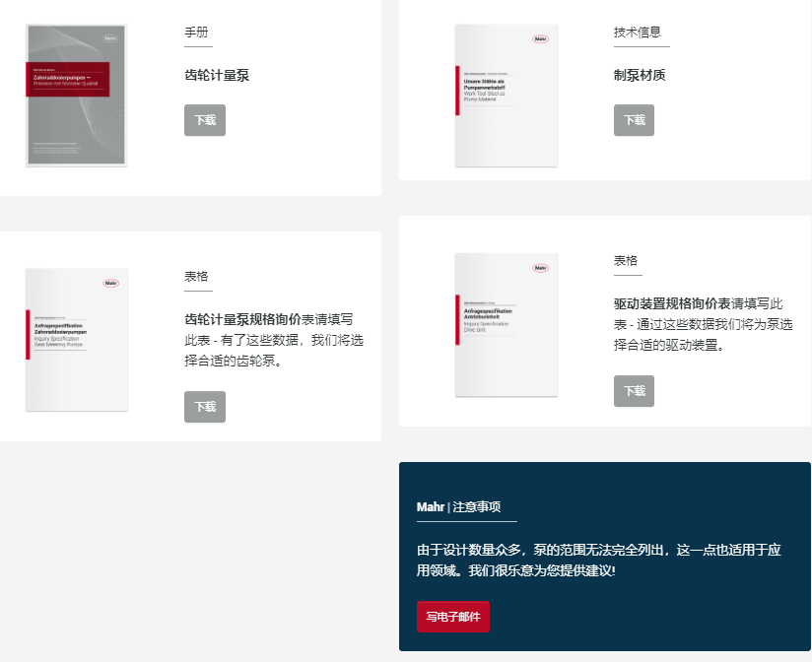Download the 齿轮计量泵 brochure (手册)
Image resolution: width=812 pixels, height=662 pixels.
(205, 120)
